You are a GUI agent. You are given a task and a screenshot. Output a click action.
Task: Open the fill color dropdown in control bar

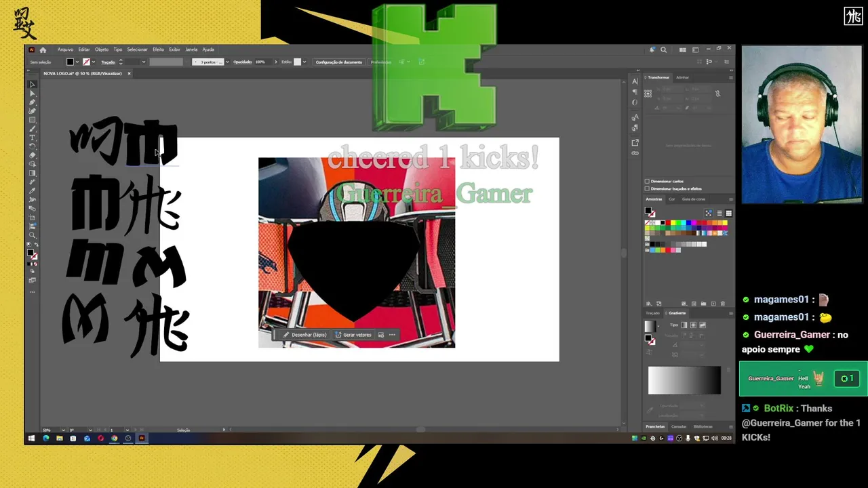click(77, 62)
